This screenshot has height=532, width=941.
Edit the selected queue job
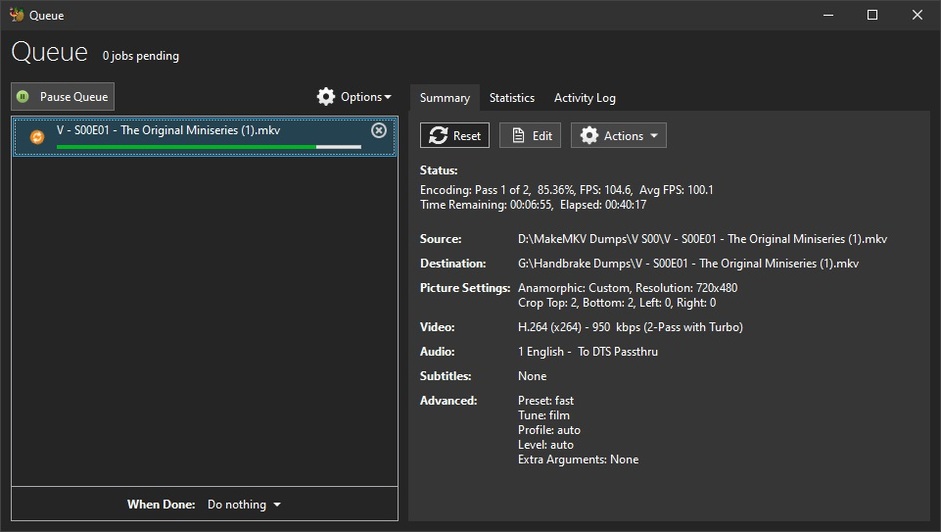(x=530, y=136)
